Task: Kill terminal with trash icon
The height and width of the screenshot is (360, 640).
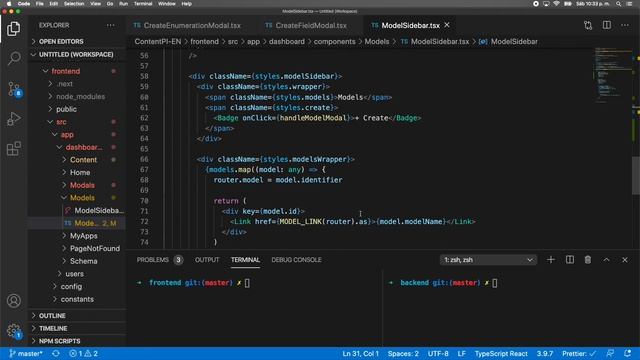Action: tap(588, 260)
